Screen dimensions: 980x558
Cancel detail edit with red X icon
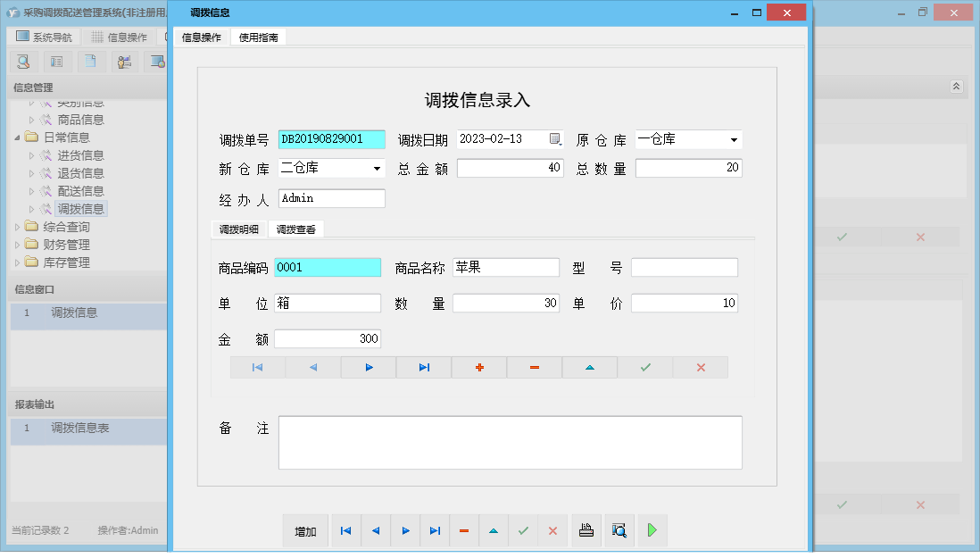700,367
